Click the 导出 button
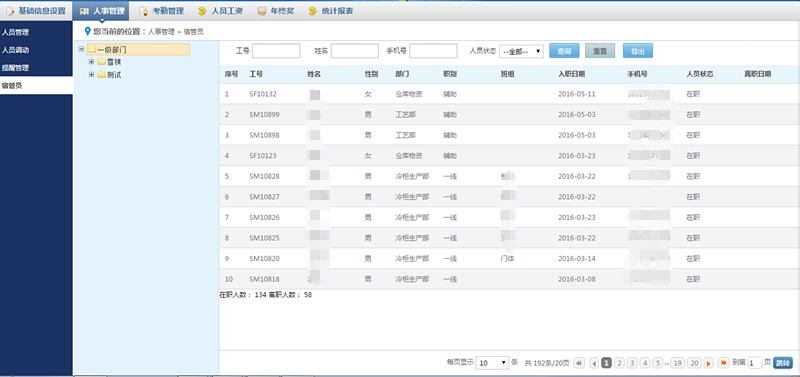This screenshot has width=800, height=377. [x=637, y=51]
